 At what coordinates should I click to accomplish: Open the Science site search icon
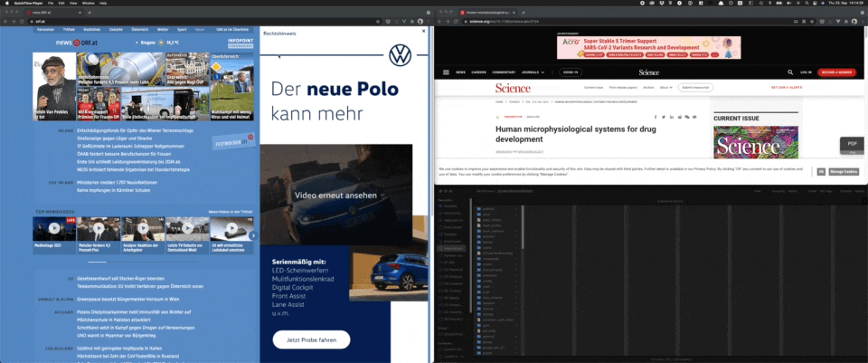790,72
